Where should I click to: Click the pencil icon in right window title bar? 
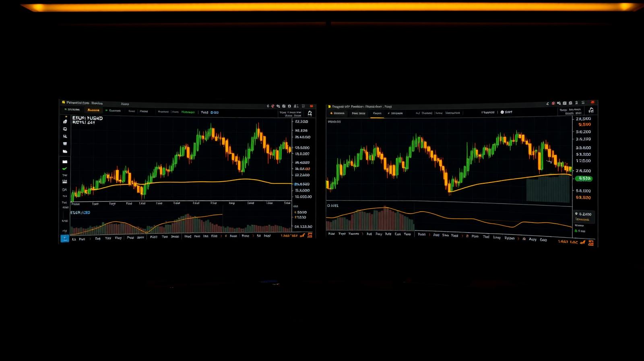(x=547, y=104)
